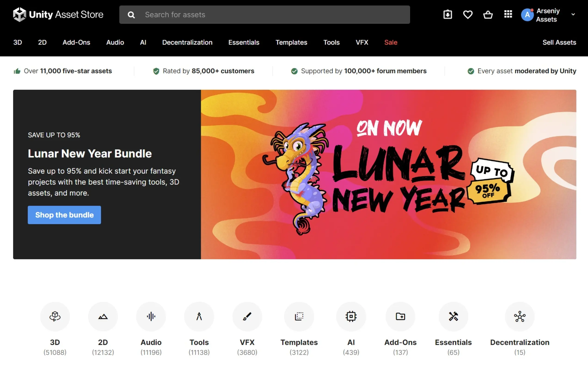Open the favorites heart icon

click(468, 15)
